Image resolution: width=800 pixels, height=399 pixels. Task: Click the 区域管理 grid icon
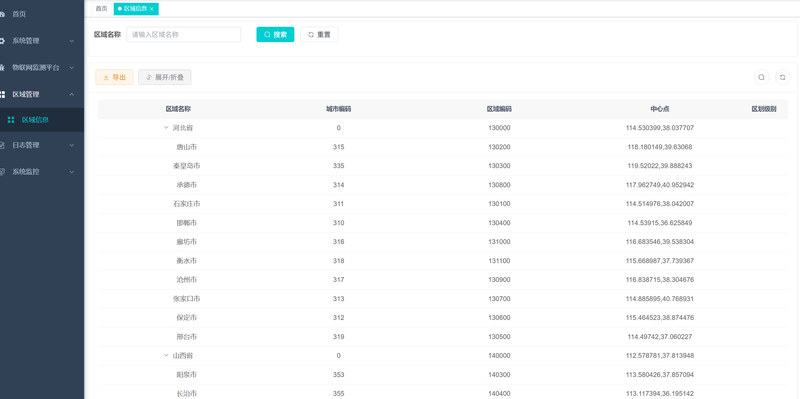(x=2, y=94)
